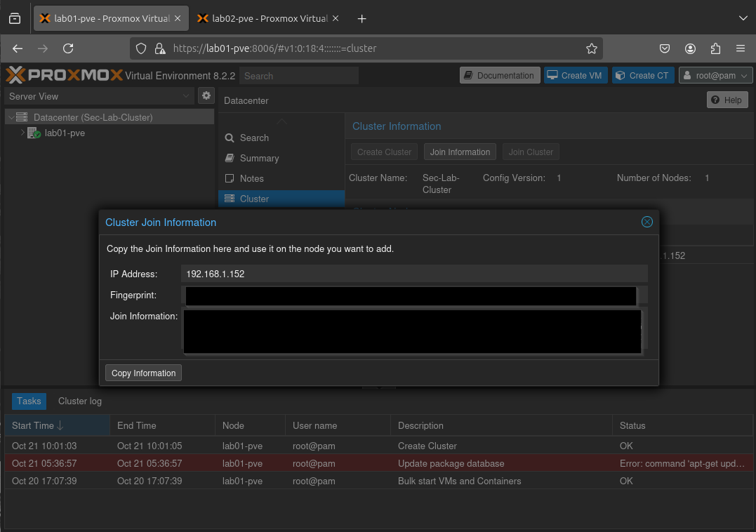This screenshot has width=756, height=532.
Task: Select the Create Cluster task row
Action: 378,446
